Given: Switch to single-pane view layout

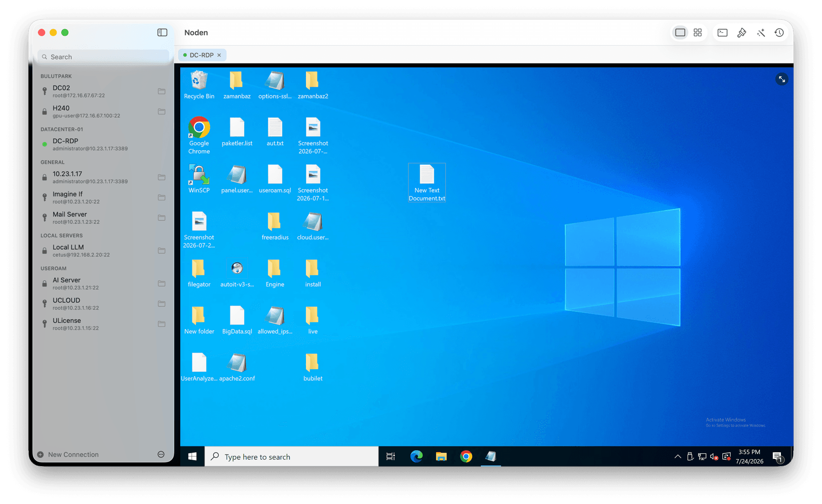Looking at the screenshot, I should (x=680, y=32).
